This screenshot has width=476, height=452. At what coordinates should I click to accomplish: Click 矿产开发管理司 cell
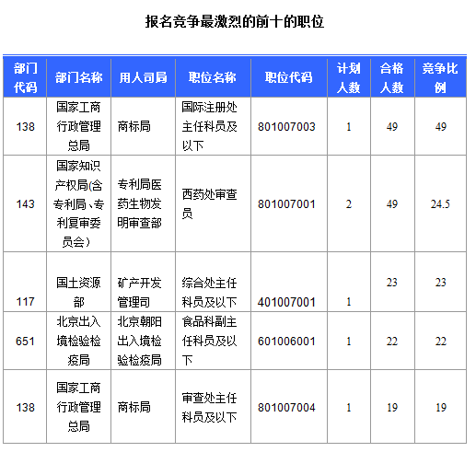(139, 292)
